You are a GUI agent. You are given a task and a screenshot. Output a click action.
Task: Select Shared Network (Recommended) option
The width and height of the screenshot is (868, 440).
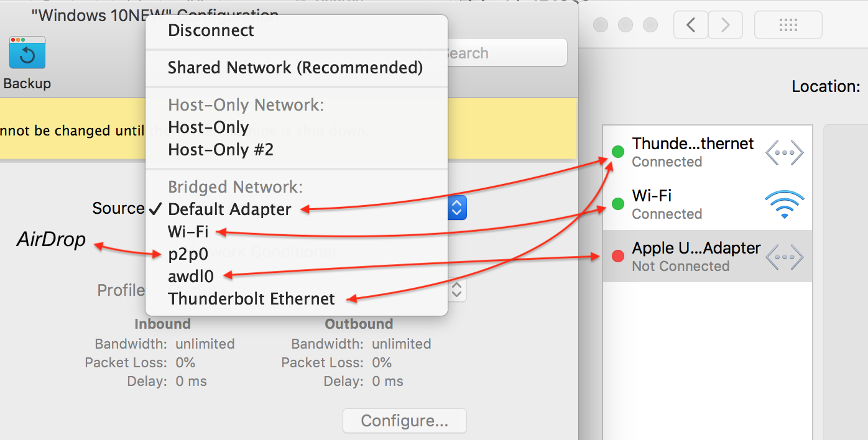coord(295,68)
